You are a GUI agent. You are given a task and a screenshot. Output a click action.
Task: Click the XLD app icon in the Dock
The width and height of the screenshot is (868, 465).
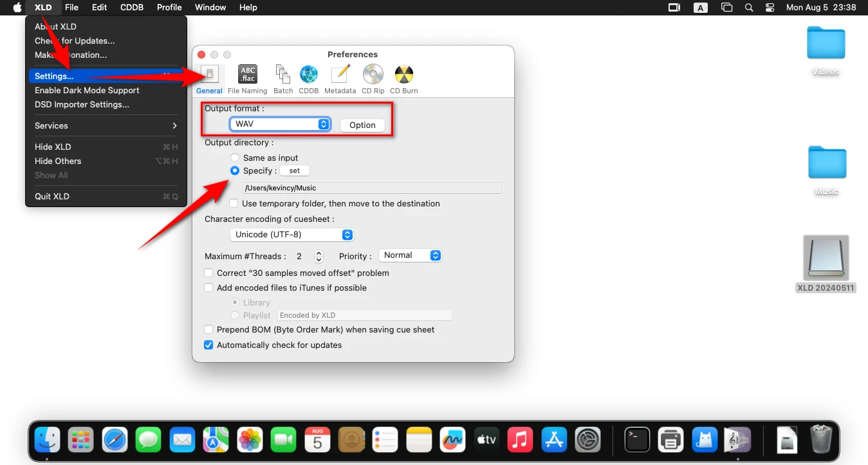tap(738, 440)
